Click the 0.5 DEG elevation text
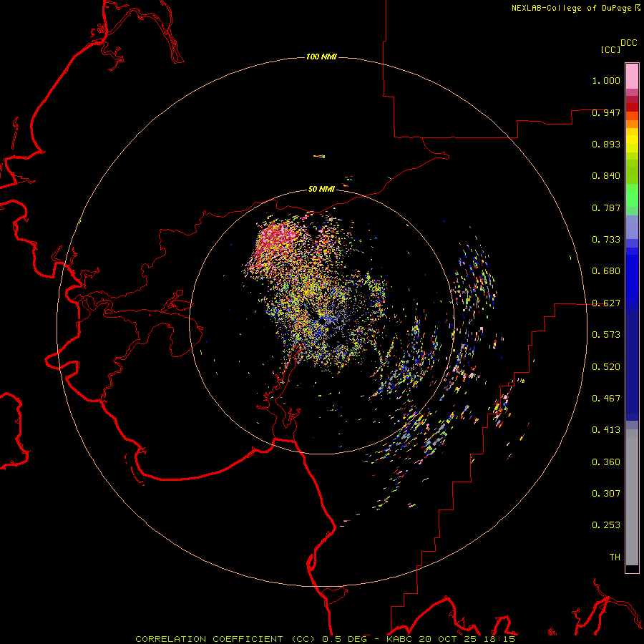Screen dimensions: 644x644 [344, 639]
